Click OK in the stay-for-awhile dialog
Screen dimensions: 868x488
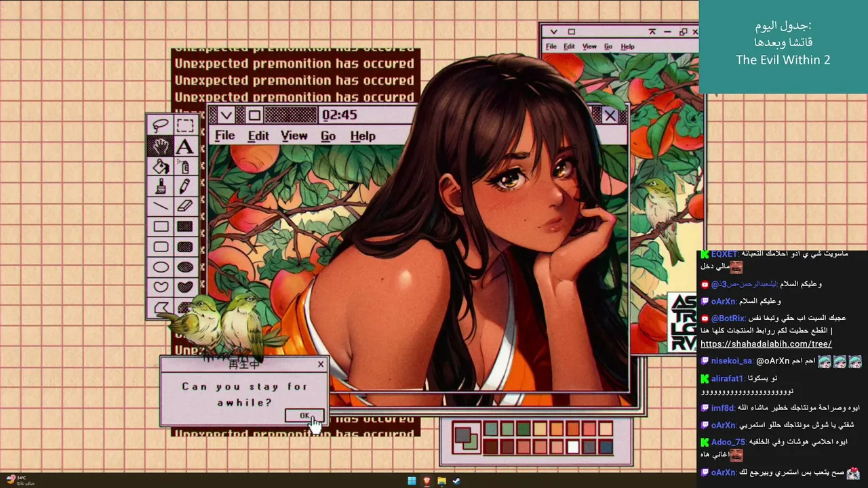[304, 416]
